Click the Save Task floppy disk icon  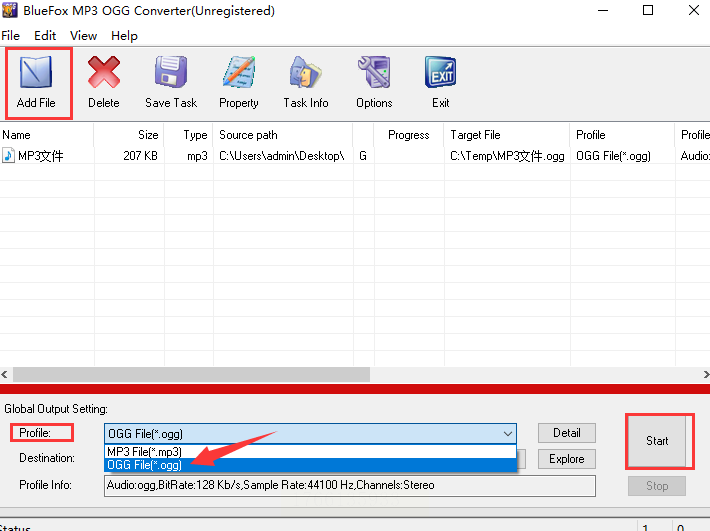[171, 72]
